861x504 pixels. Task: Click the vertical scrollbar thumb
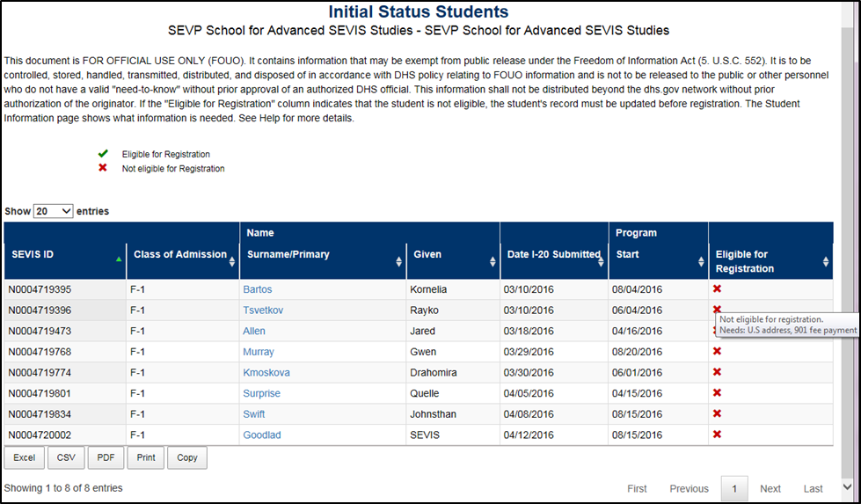[x=847, y=252]
